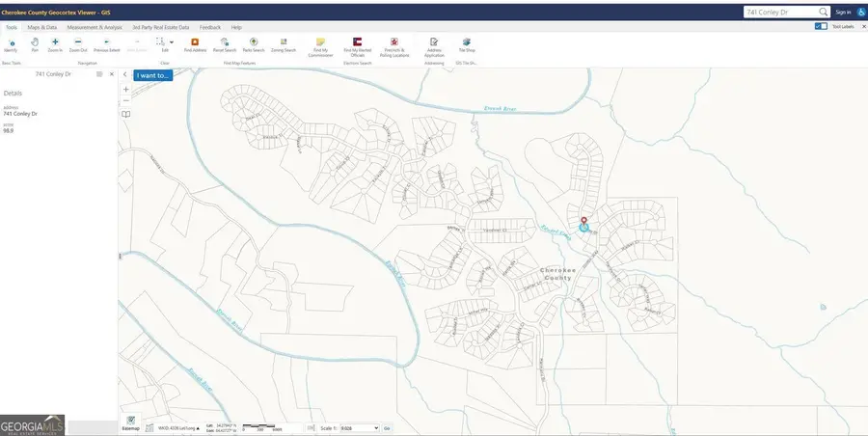868x436 pixels.
Task: Zoom in with the map plus button
Action: [126, 89]
